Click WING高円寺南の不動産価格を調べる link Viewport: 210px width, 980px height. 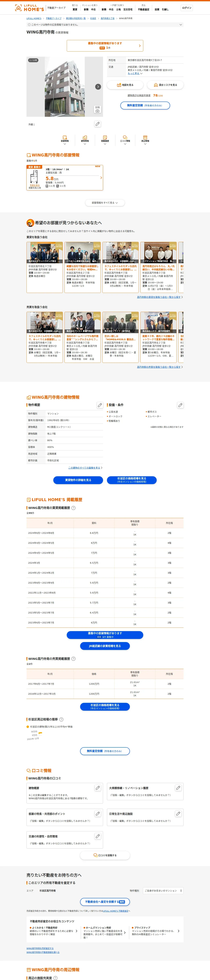[x=43, y=952]
